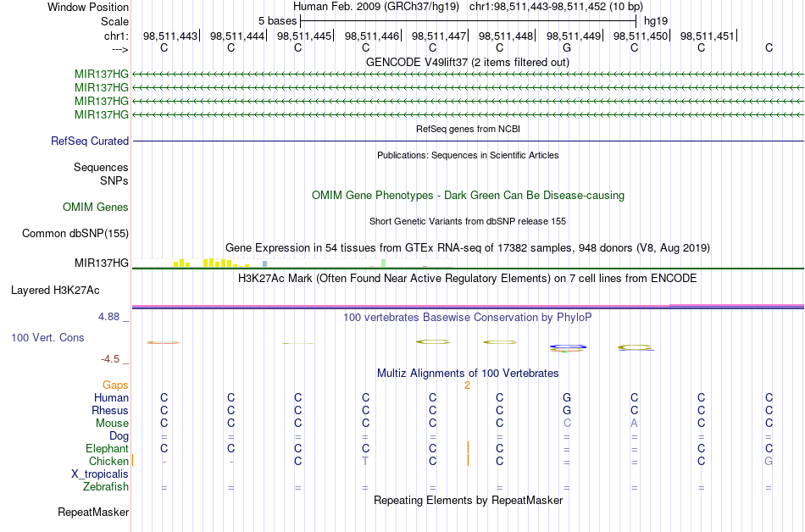Open the 'OMIM Gene Phenotypes' track title
The image size is (805, 532).
coord(468,196)
